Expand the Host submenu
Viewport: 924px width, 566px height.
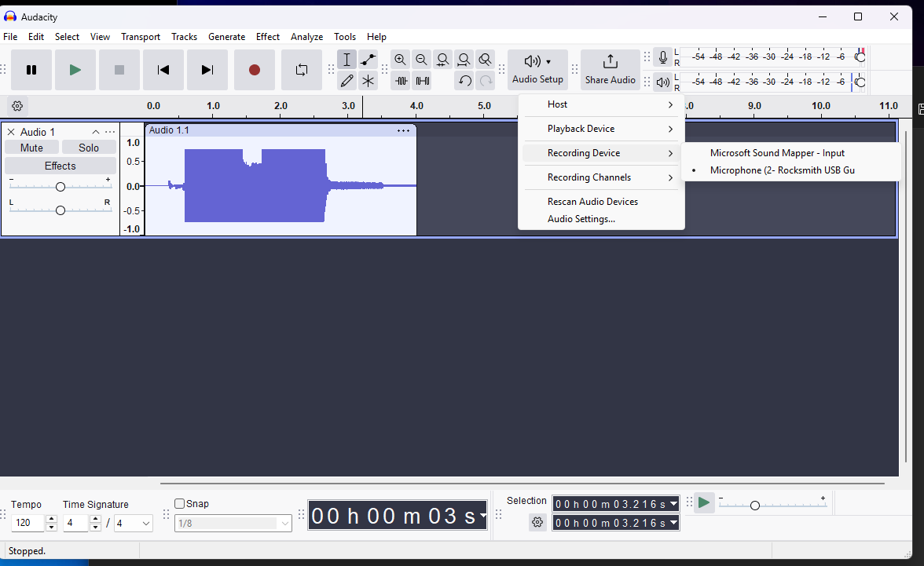(601, 104)
